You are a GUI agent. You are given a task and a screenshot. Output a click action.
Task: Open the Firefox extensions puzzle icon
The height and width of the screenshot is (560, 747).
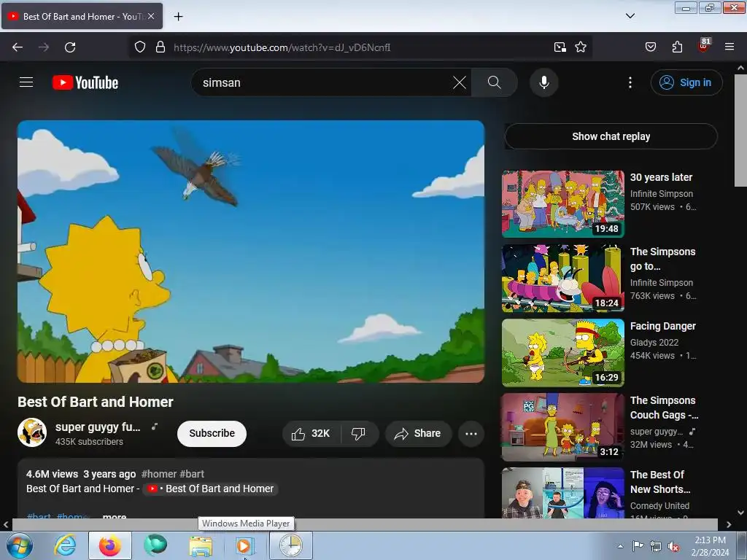[x=677, y=47]
